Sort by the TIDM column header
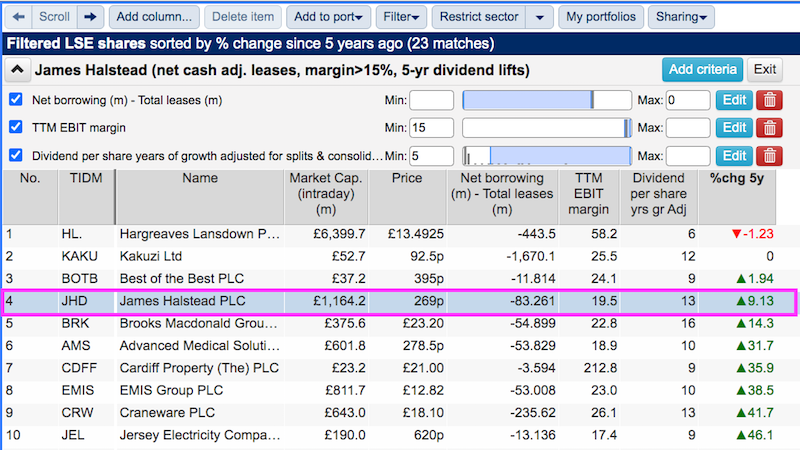This screenshot has height=450, width=800. pos(86,196)
